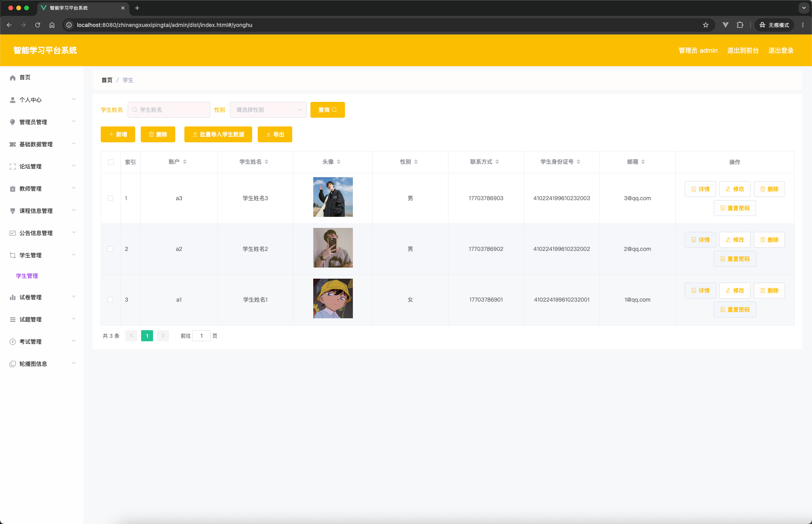This screenshot has width=812, height=524.
Task: Click the person icon for 个人中心
Action: [13, 100]
